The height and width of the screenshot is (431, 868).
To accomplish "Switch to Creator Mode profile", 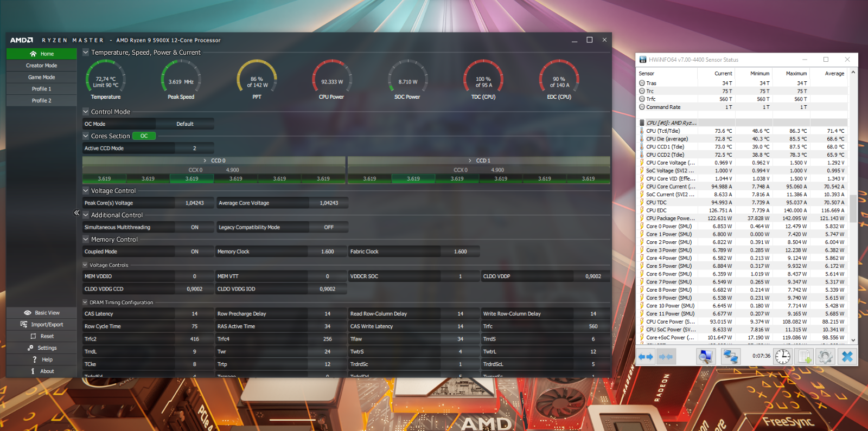I will pyautogui.click(x=42, y=66).
